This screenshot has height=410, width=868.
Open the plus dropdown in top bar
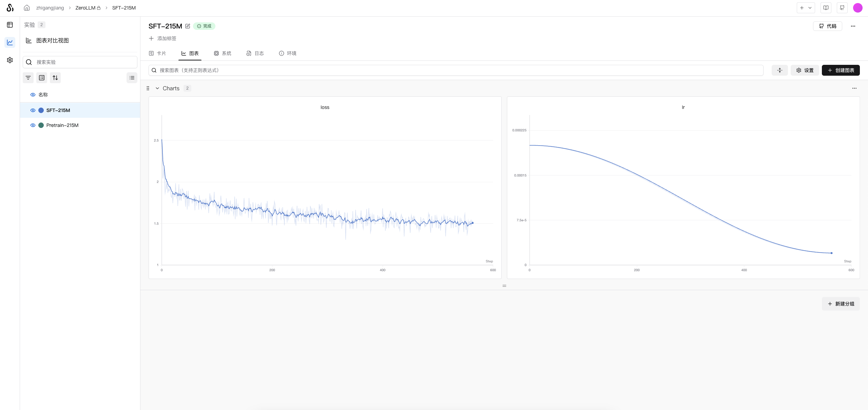(x=806, y=8)
